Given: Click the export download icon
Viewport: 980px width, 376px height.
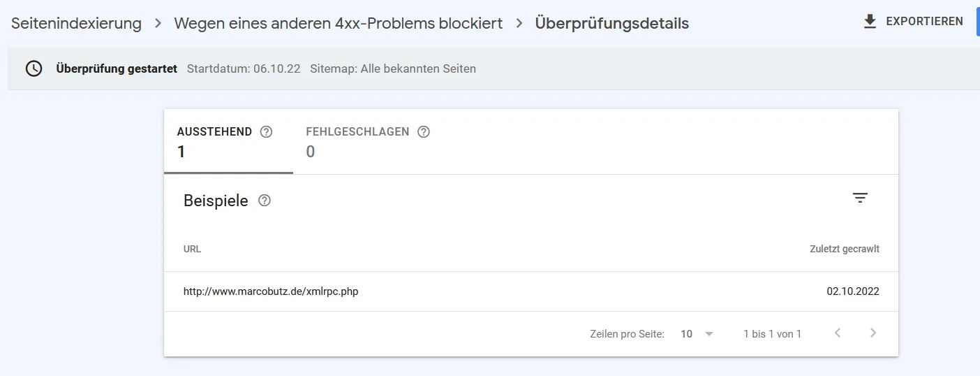Looking at the screenshot, I should tap(870, 22).
